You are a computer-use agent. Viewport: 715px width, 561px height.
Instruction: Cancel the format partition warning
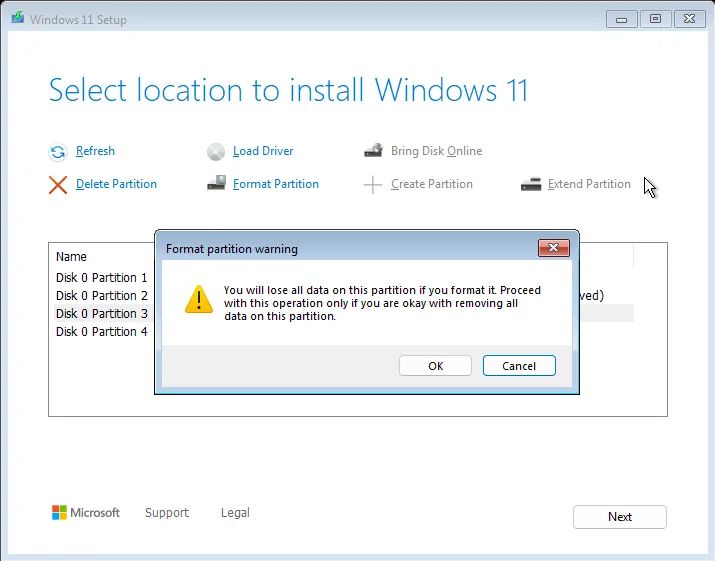coord(518,366)
